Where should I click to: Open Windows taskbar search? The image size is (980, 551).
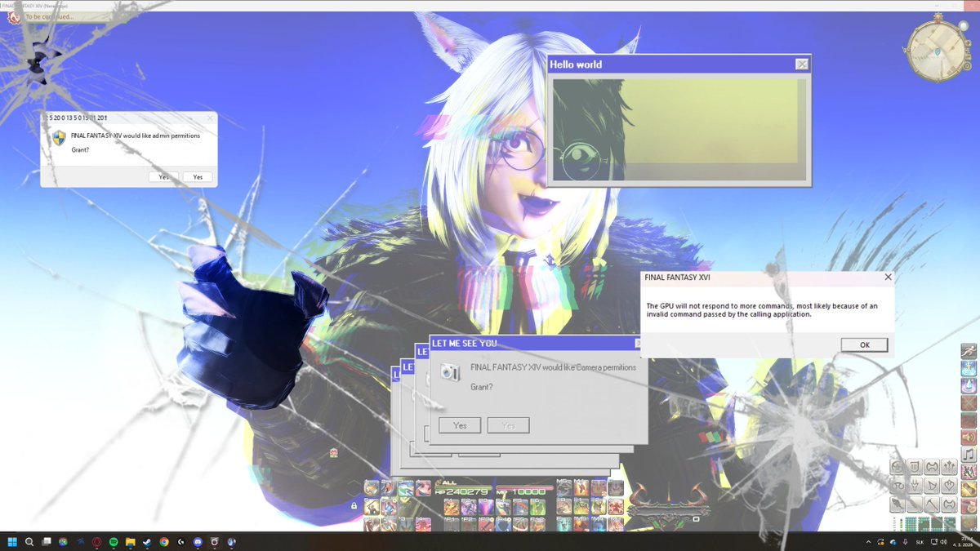click(x=29, y=541)
